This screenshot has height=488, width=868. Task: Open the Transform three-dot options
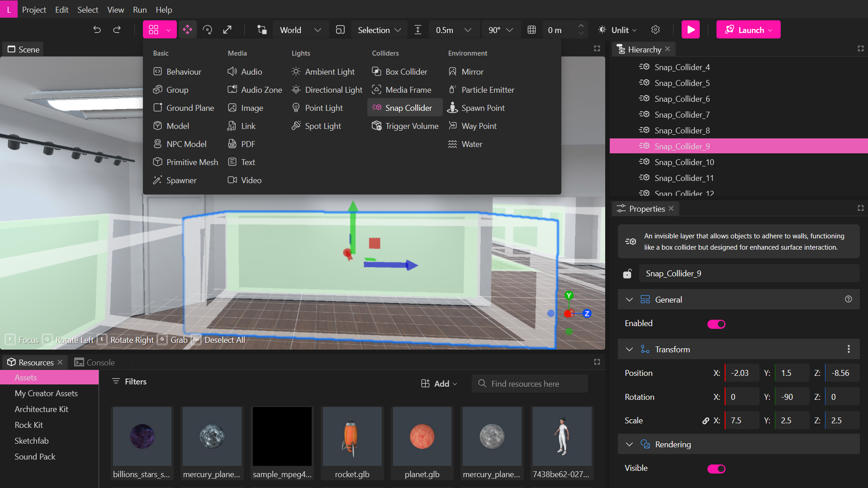coord(849,349)
